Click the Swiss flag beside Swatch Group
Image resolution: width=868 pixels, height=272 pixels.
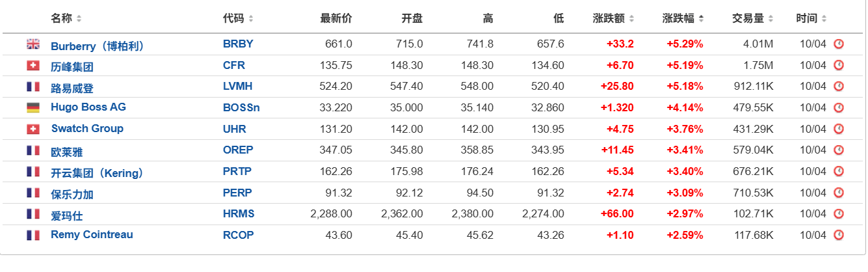coord(33,129)
